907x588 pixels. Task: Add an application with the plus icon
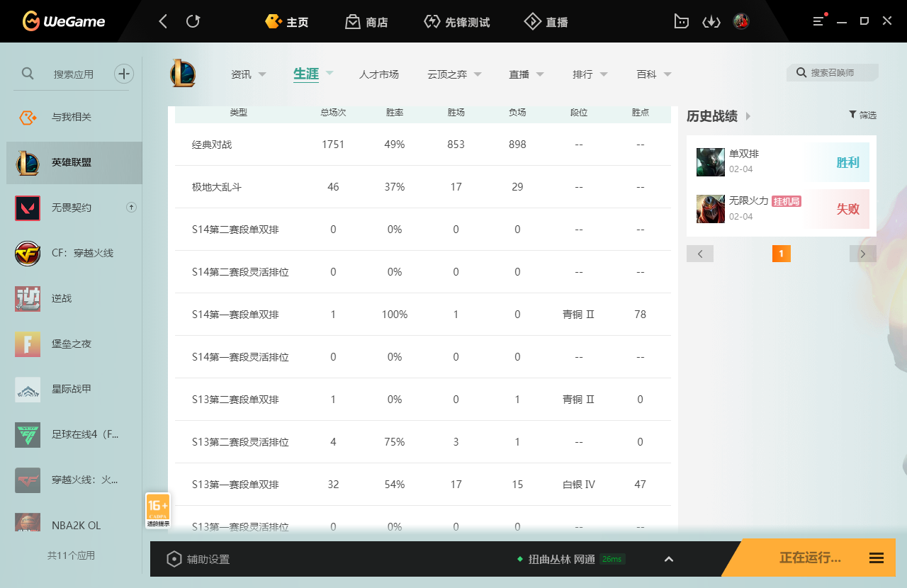[x=124, y=73]
